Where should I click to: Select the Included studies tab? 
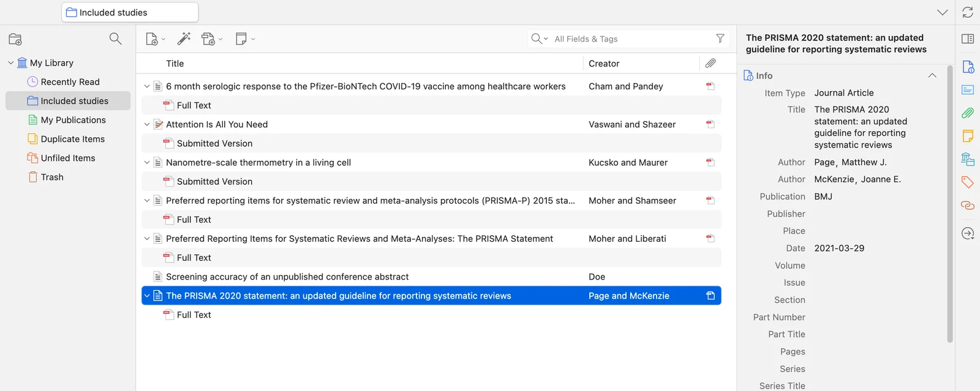130,12
